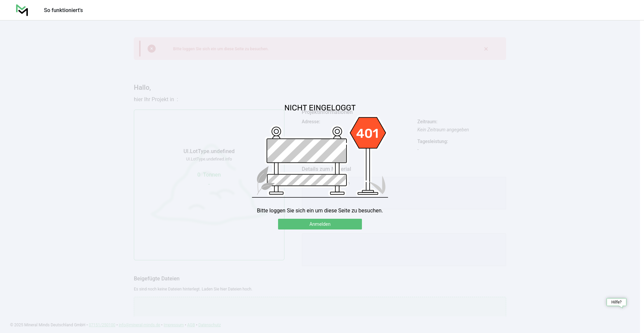Click the red error icon in alert banner
Image resolution: width=644 pixels, height=333 pixels.
point(152,49)
